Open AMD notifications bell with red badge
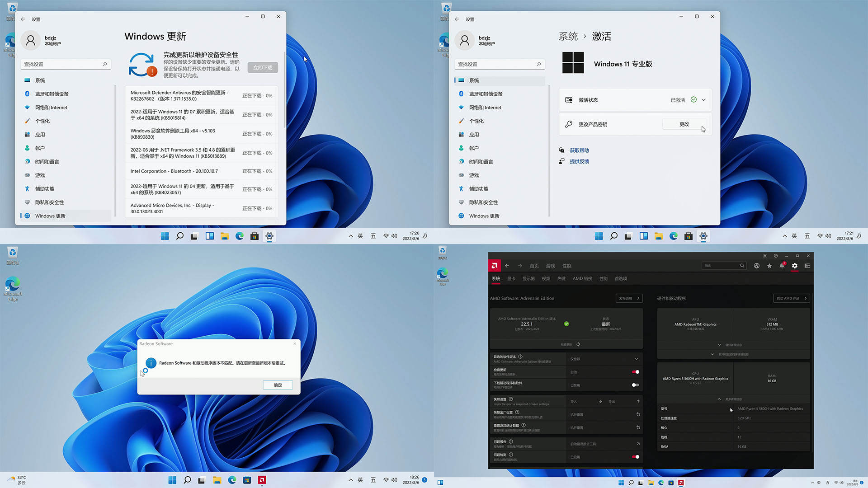 [782, 266]
